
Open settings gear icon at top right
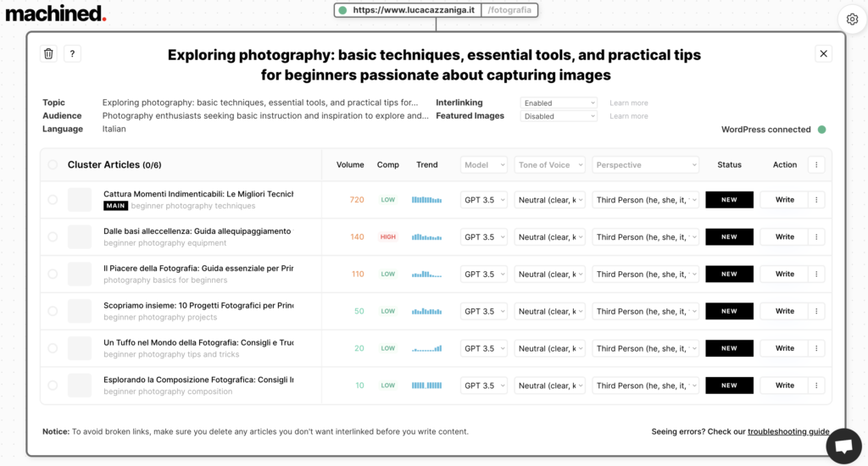click(x=852, y=19)
